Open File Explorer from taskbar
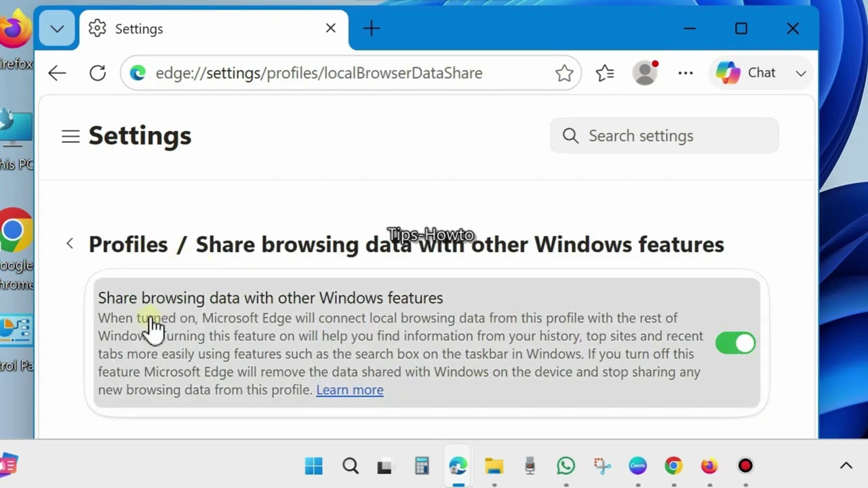868x488 pixels. click(494, 466)
